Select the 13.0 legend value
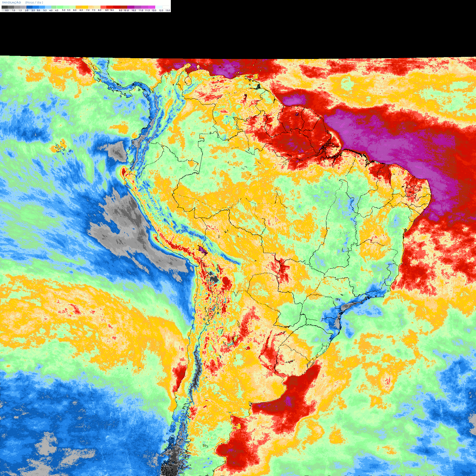 pyautogui.click(x=168, y=10)
